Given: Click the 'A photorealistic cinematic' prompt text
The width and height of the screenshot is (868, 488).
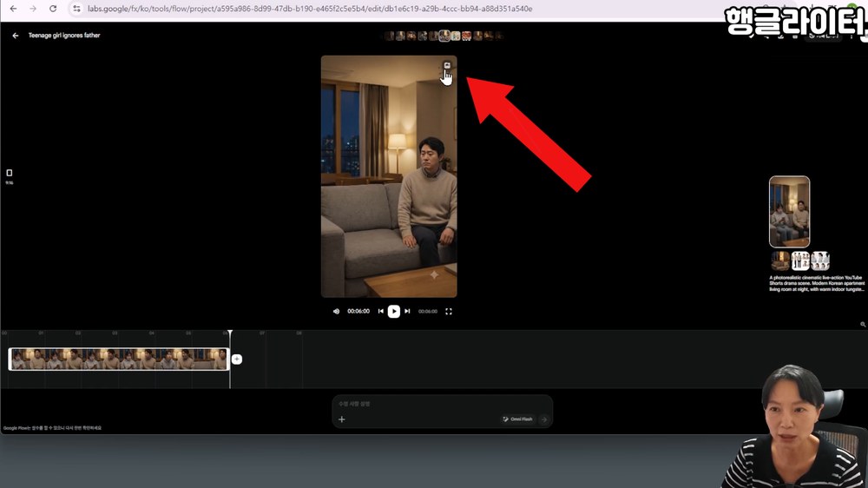Looking at the screenshot, I should (x=817, y=284).
